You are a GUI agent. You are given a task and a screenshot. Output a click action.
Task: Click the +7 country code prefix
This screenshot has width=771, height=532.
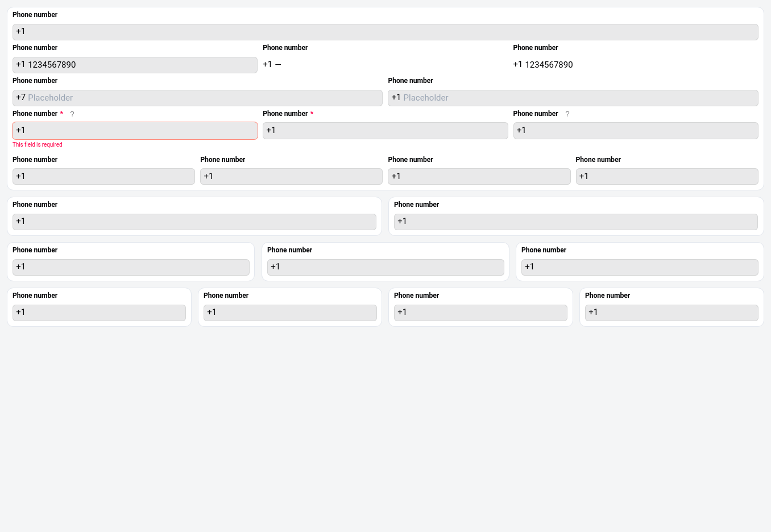20,98
